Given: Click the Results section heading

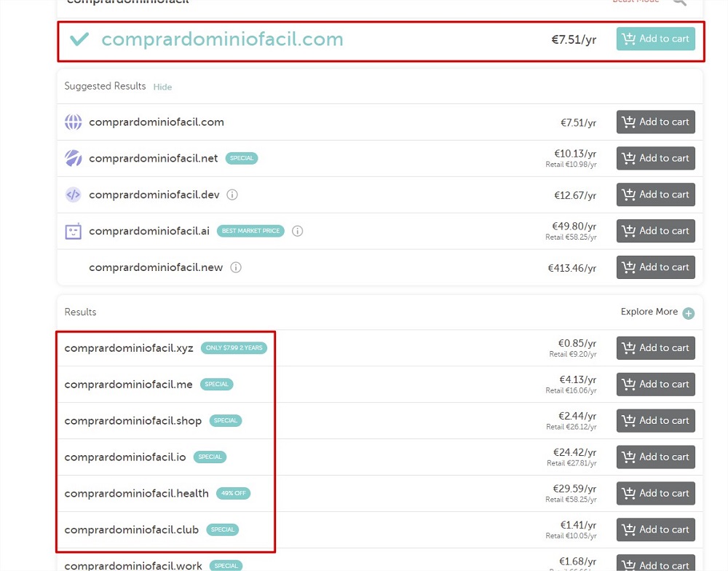Looking at the screenshot, I should [80, 312].
